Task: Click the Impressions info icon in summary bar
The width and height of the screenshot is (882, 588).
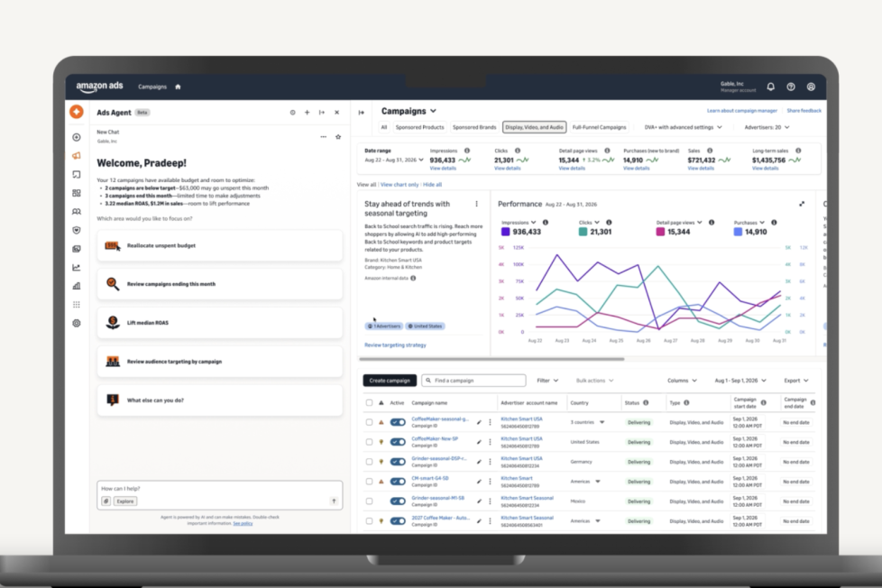Action: tap(467, 151)
